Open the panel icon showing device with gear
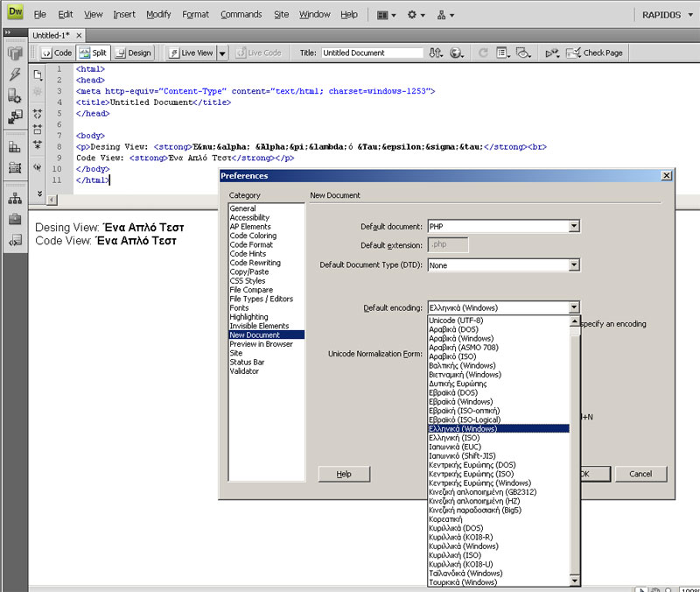This screenshot has height=592, width=700. [x=15, y=95]
